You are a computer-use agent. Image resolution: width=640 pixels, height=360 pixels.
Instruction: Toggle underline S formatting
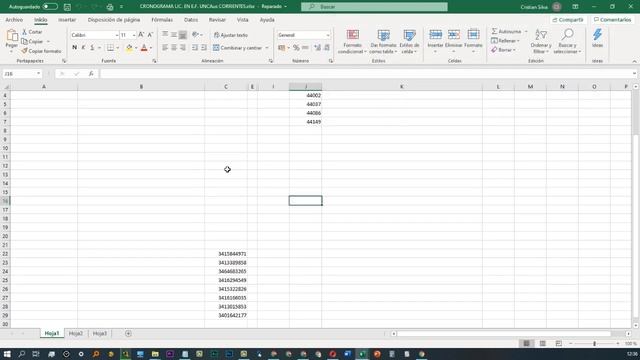[92, 48]
